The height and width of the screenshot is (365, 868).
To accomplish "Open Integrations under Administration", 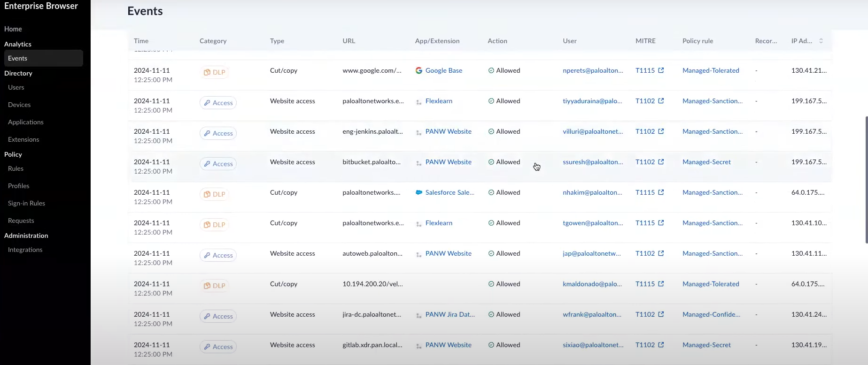I will coord(25,250).
